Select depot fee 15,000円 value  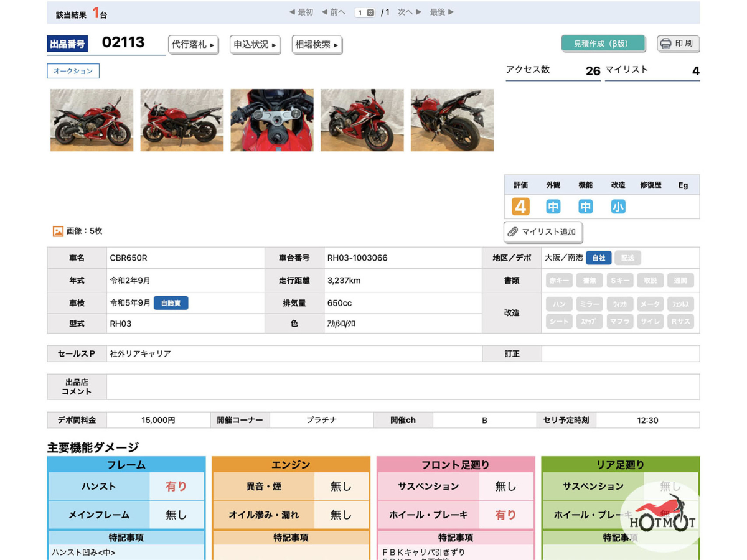158,420
